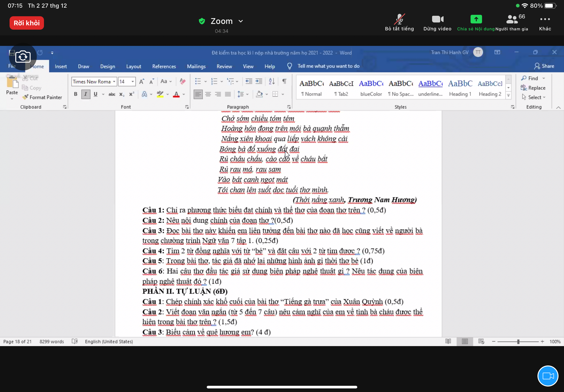Open Chia sẻ Nội dung share button

pyautogui.click(x=476, y=22)
